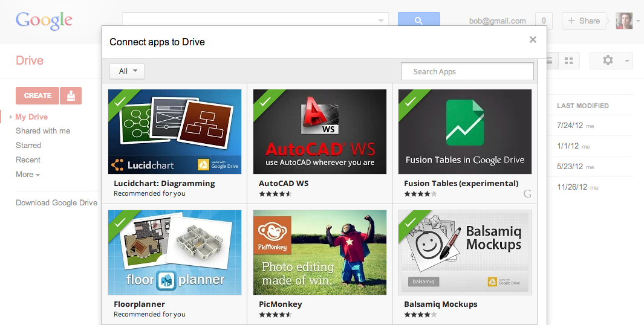
Task: Open the Floorplanner app thumbnail
Action: [175, 253]
